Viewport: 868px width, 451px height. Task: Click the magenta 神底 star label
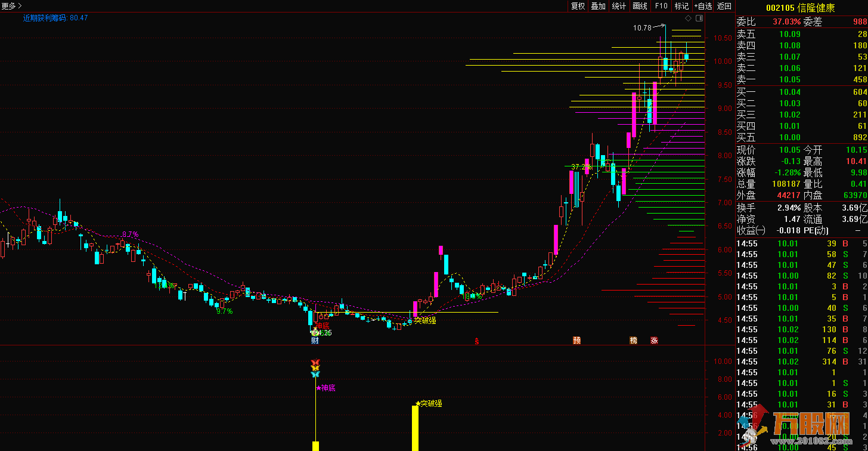pos(326,388)
